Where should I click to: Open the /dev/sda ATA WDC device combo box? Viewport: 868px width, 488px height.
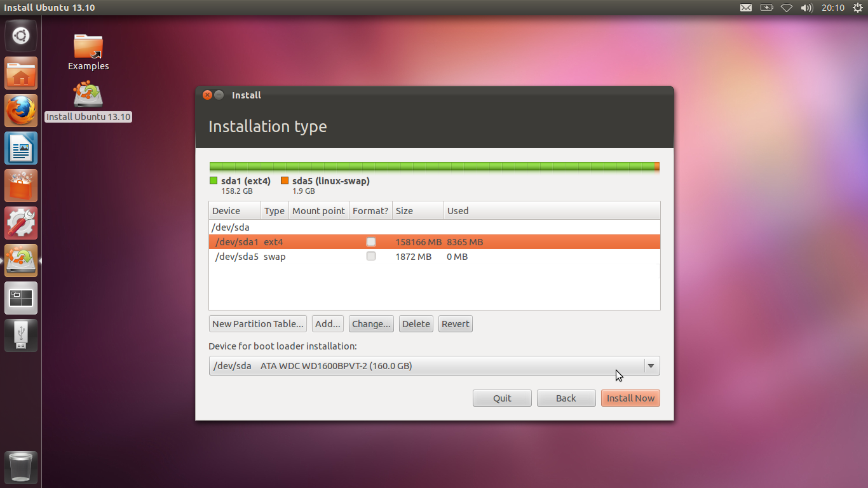434,366
